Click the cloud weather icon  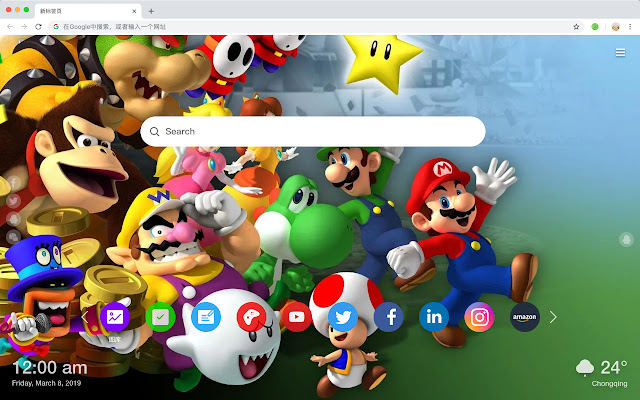[585, 367]
